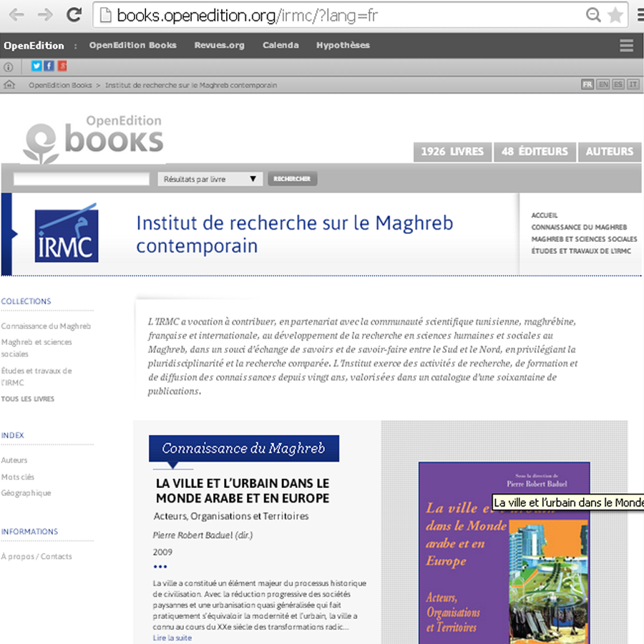Open Hypothèses top menu item
The height and width of the screenshot is (644, 644).
pyautogui.click(x=343, y=45)
